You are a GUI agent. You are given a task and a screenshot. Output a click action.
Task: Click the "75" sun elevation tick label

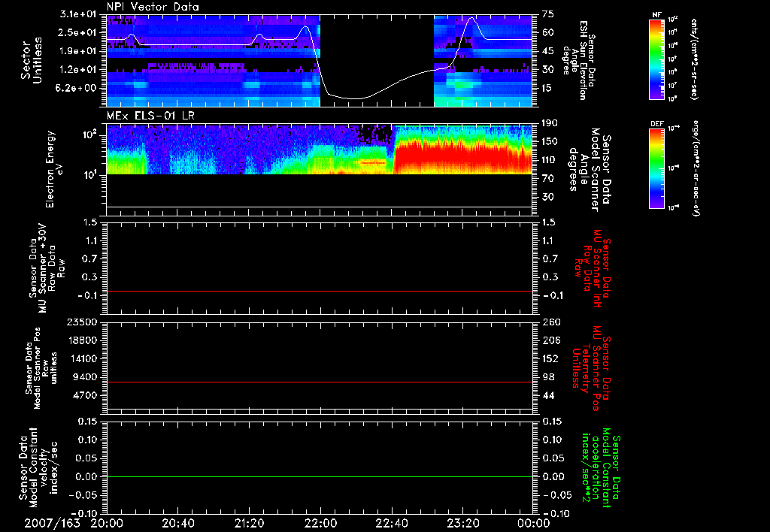tap(548, 14)
